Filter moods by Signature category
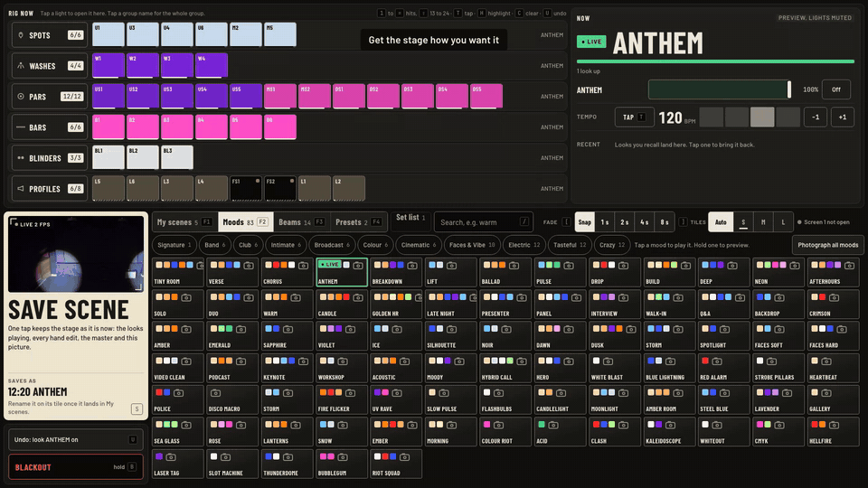The width and height of the screenshot is (868, 488). coord(175,245)
